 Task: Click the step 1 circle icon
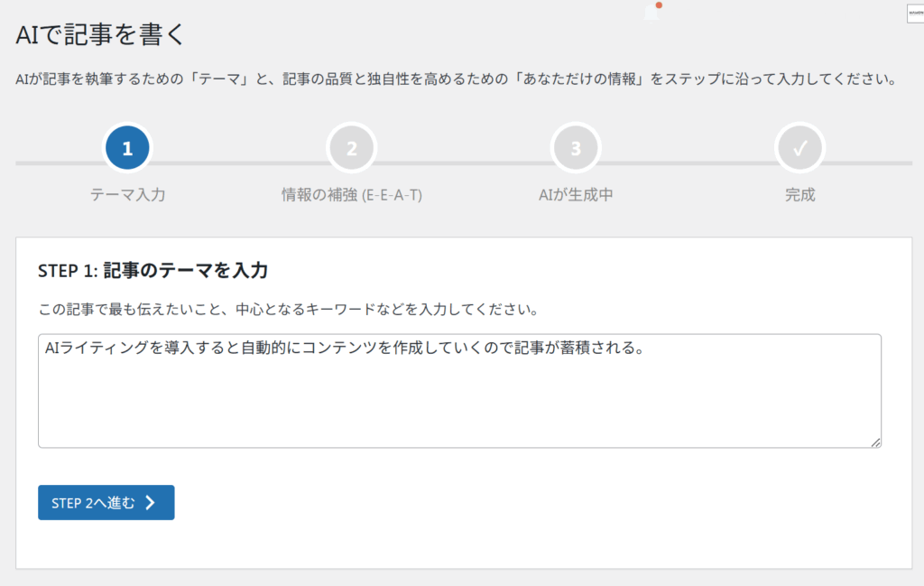click(x=127, y=148)
